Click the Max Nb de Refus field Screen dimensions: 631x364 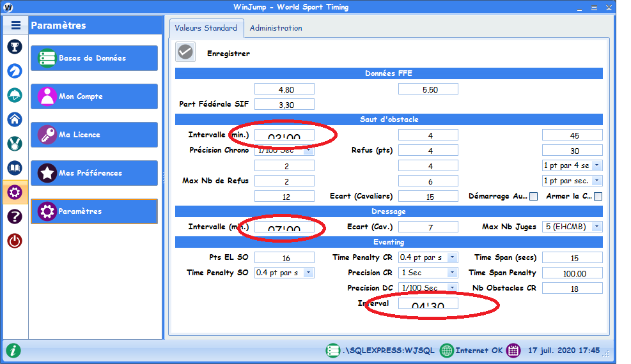(284, 181)
